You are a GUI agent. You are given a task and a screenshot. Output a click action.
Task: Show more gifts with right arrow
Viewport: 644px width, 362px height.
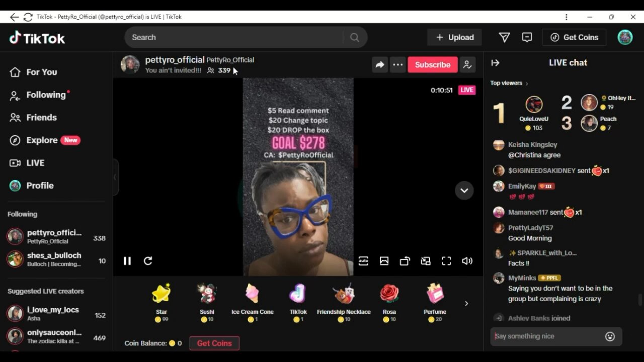click(x=466, y=303)
